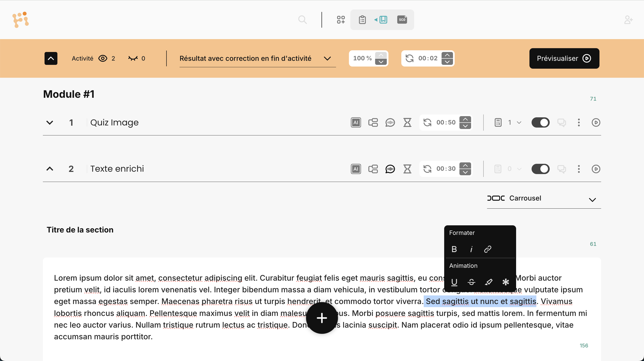
Task: Click the Texte enrichi timer refresh icon
Action: point(427,169)
